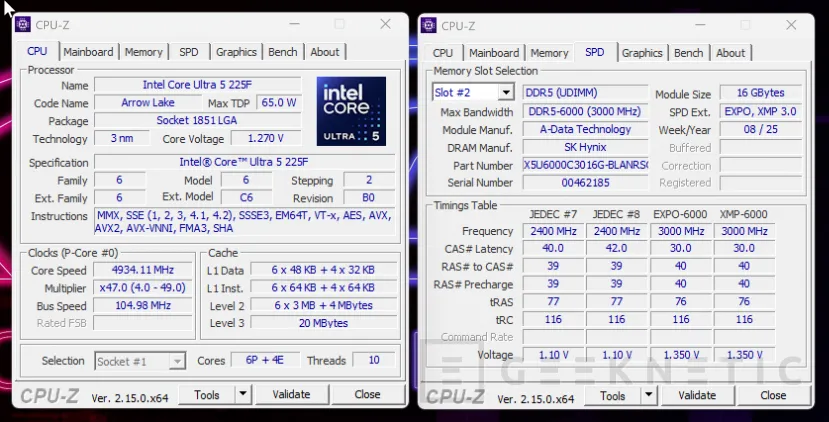Image resolution: width=829 pixels, height=422 pixels.
Task: Click the EXPO-6000 frequency 3000 MHz cell
Action: (681, 231)
